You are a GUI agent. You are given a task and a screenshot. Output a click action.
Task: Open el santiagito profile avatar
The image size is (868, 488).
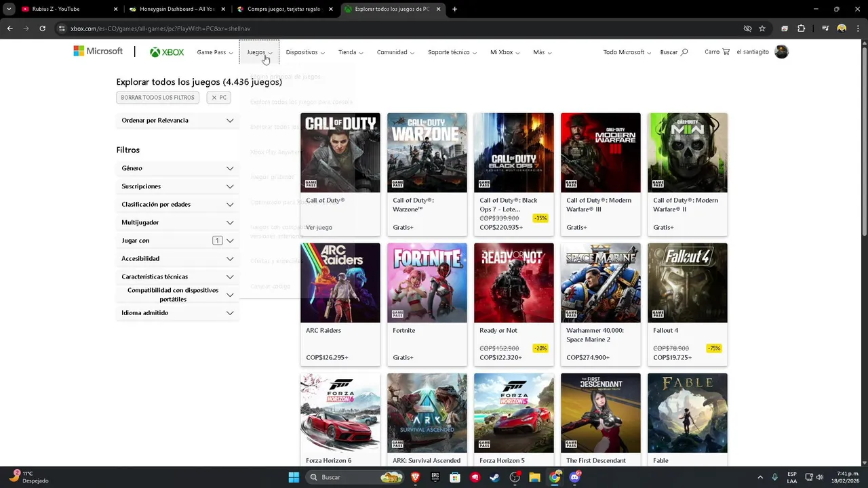781,52
